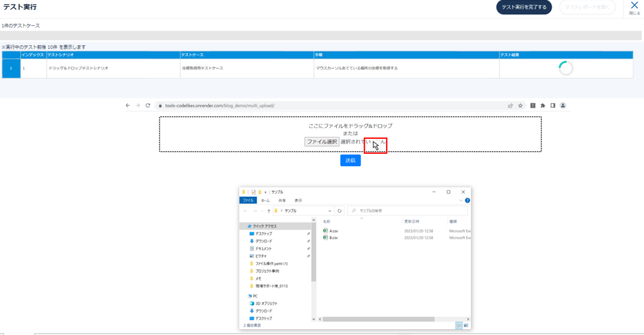644x335 pixels.
Task: Bookmark the page with the star icon
Action: coord(520,106)
